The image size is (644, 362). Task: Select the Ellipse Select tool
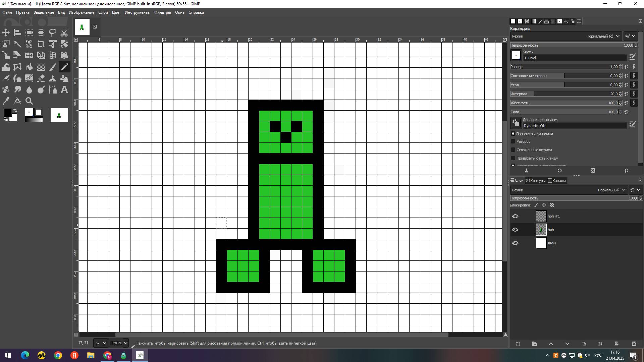point(41,33)
